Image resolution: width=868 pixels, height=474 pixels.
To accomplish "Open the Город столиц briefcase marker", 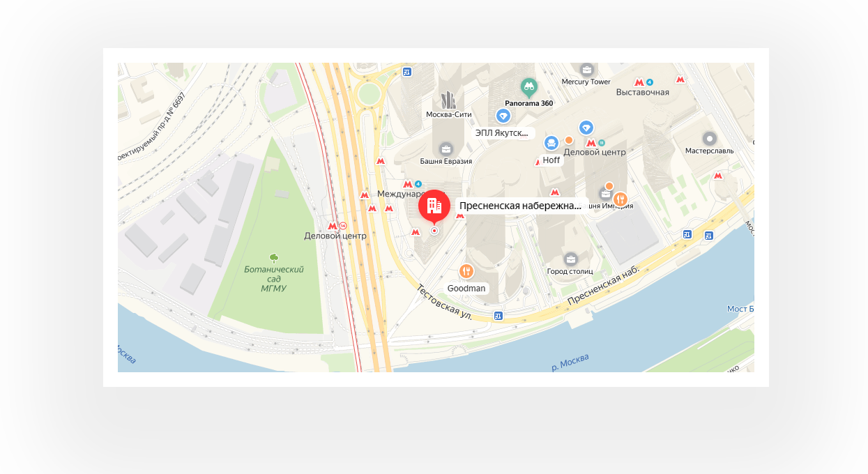I will pyautogui.click(x=571, y=259).
